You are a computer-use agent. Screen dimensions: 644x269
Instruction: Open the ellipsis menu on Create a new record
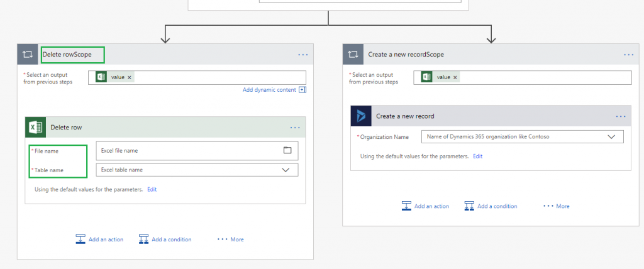point(621,116)
